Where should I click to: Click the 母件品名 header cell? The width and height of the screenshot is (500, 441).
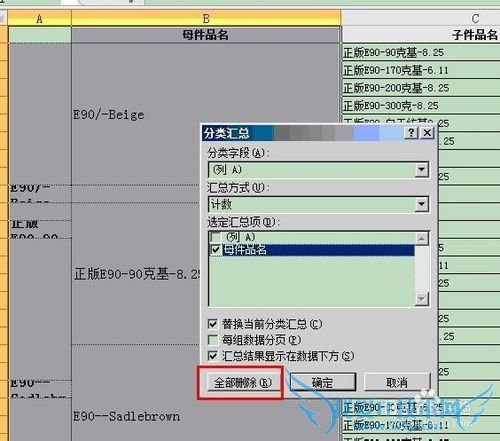205,35
